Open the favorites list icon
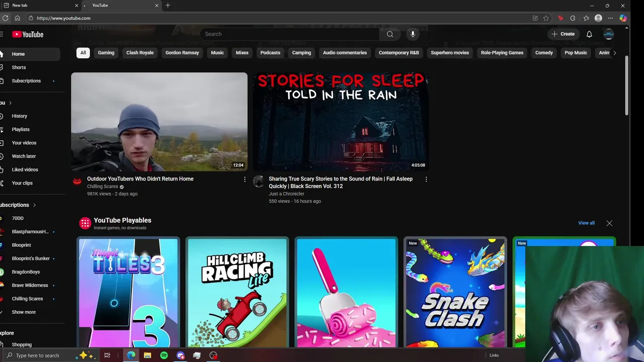This screenshot has width=644, height=362. pos(586,18)
